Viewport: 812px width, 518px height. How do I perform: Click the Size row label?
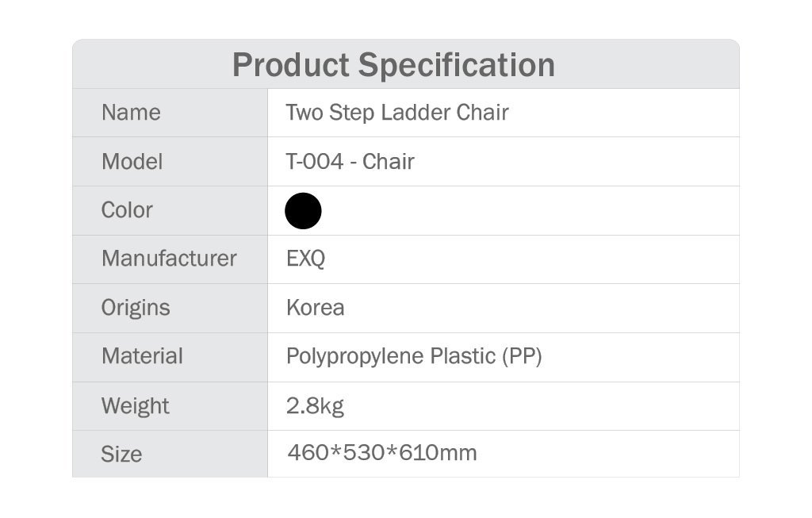pyautogui.click(x=121, y=455)
